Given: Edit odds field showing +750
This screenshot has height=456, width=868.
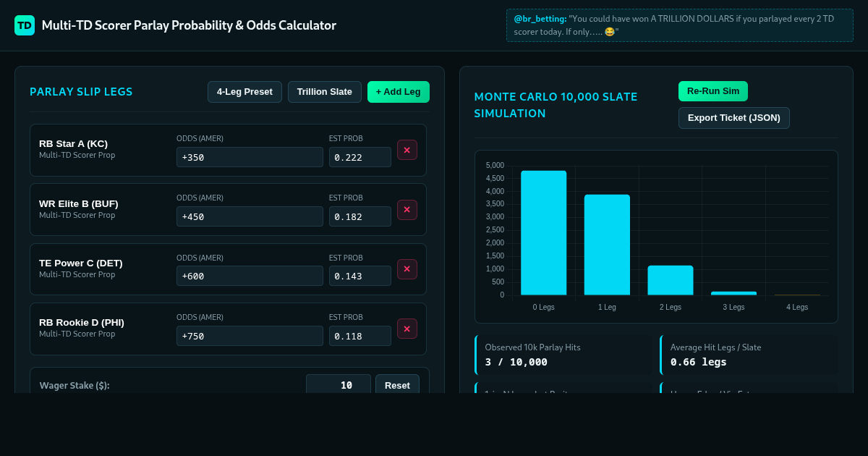Looking at the screenshot, I should [x=250, y=336].
